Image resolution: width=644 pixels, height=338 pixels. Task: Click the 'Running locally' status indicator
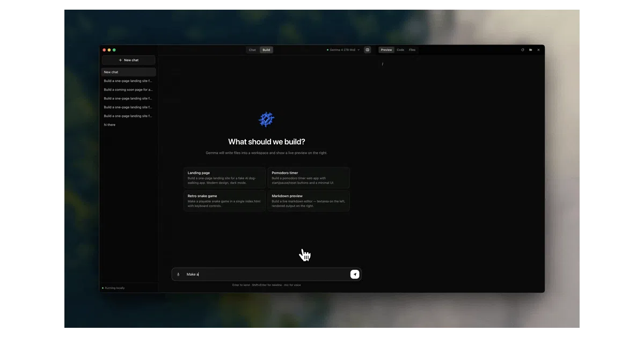coord(113,288)
